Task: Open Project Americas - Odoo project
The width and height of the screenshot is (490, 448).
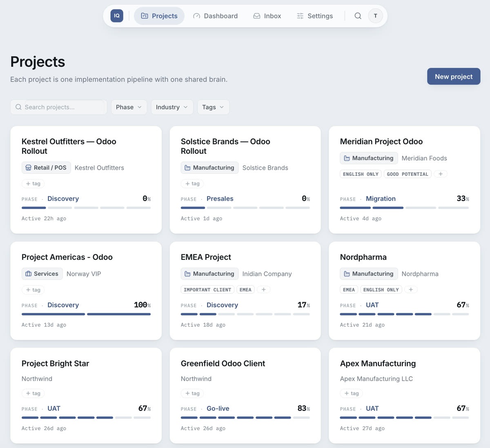Action: [67, 257]
